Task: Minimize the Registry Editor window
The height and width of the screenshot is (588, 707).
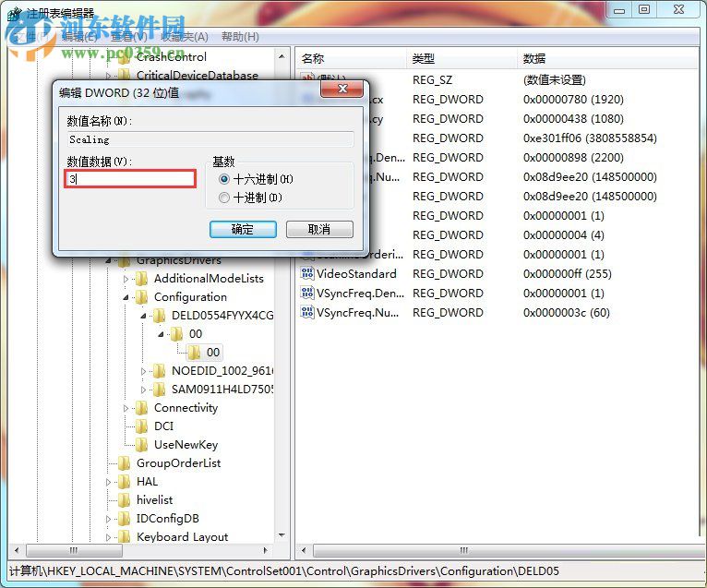Action: click(x=619, y=9)
